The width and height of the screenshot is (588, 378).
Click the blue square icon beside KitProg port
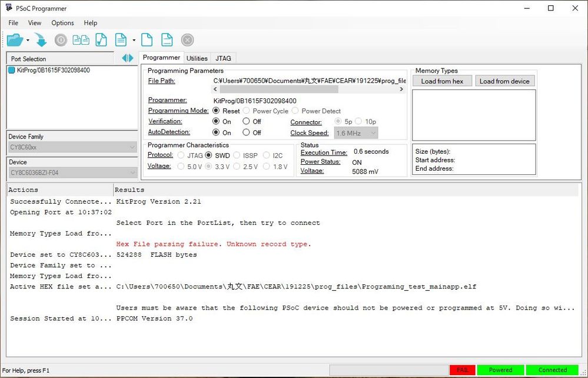pos(12,70)
